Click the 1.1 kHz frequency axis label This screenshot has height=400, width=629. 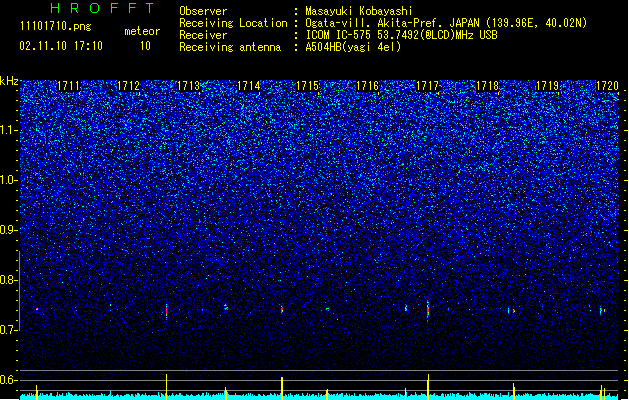pyautogui.click(x=9, y=130)
